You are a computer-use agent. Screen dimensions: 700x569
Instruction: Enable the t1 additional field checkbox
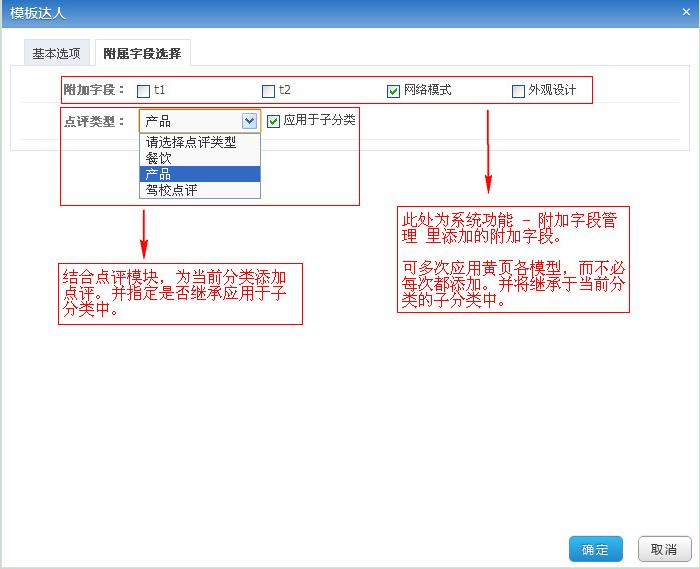click(x=143, y=91)
